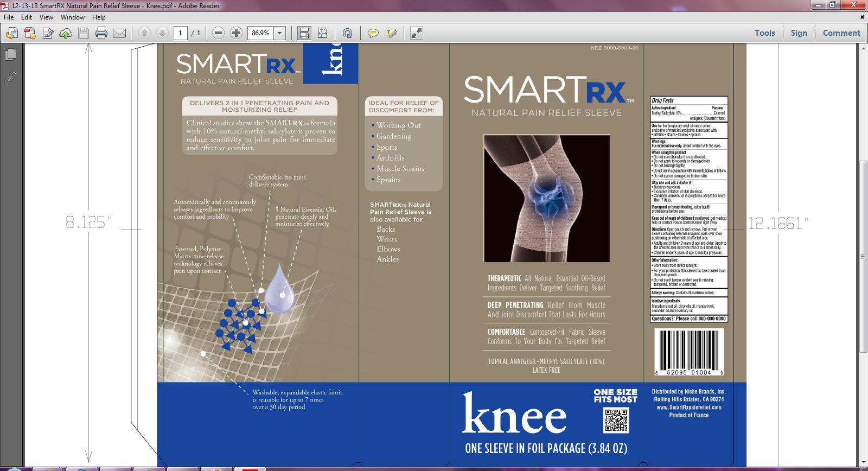This screenshot has width=868, height=471.
Task: Click the Print file icon
Action: (x=101, y=33)
